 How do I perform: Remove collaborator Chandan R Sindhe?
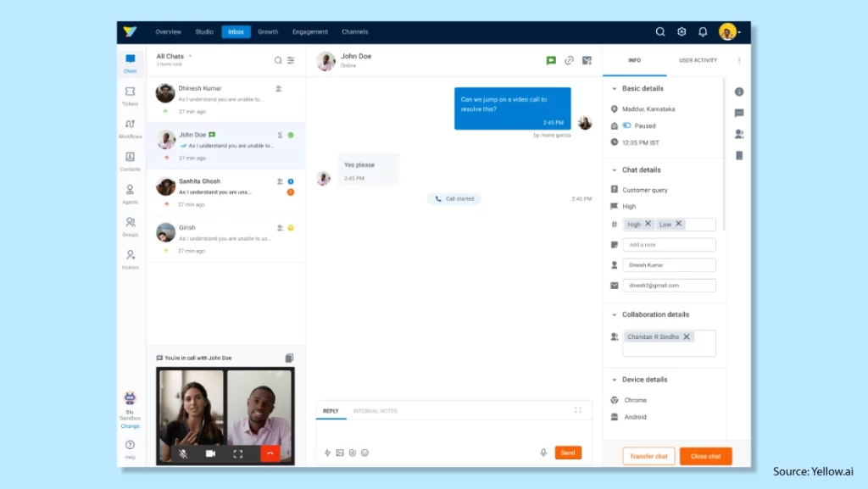point(687,337)
